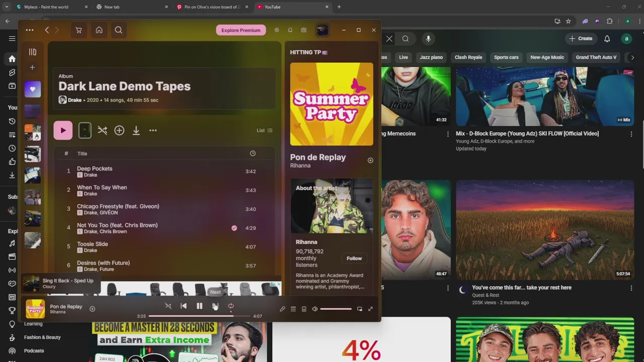This screenshot has height=362, width=644.
Task: Sort tracks by duration clock icon
Action: click(x=253, y=153)
